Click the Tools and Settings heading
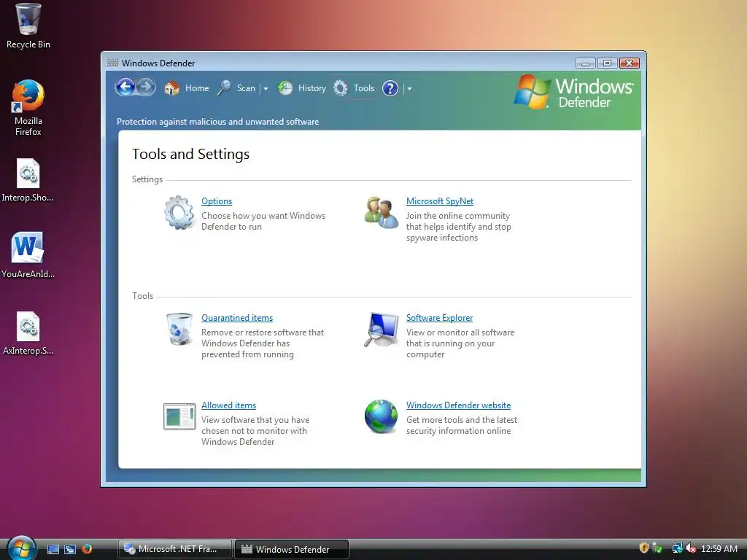This screenshot has width=747, height=560. coord(190,154)
